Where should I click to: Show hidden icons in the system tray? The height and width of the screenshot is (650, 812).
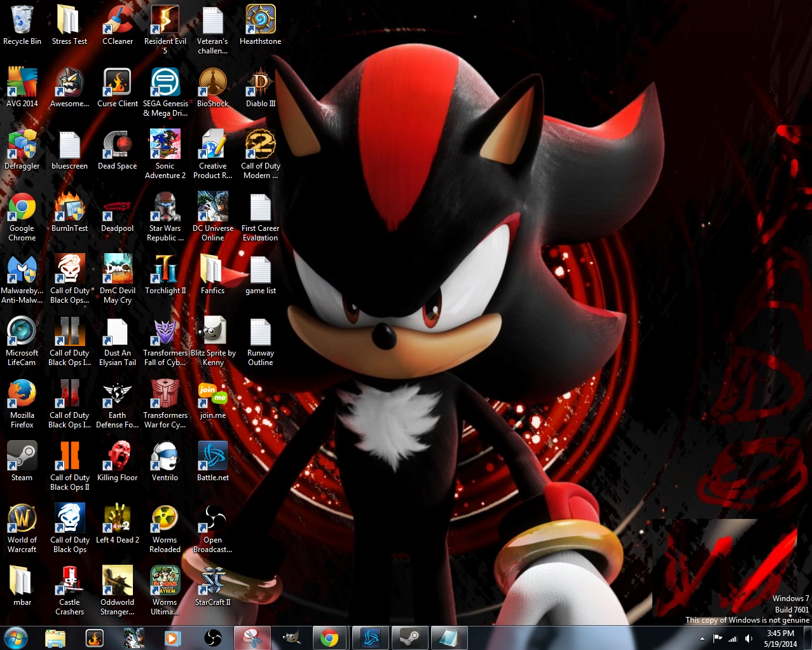702,639
